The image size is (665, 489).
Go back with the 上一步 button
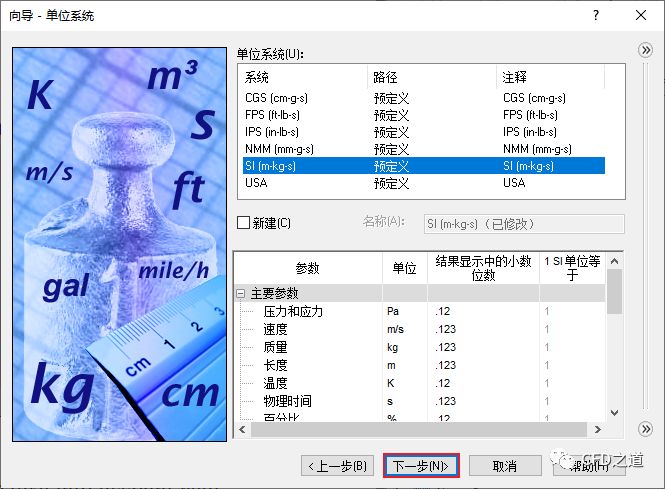tap(338, 466)
